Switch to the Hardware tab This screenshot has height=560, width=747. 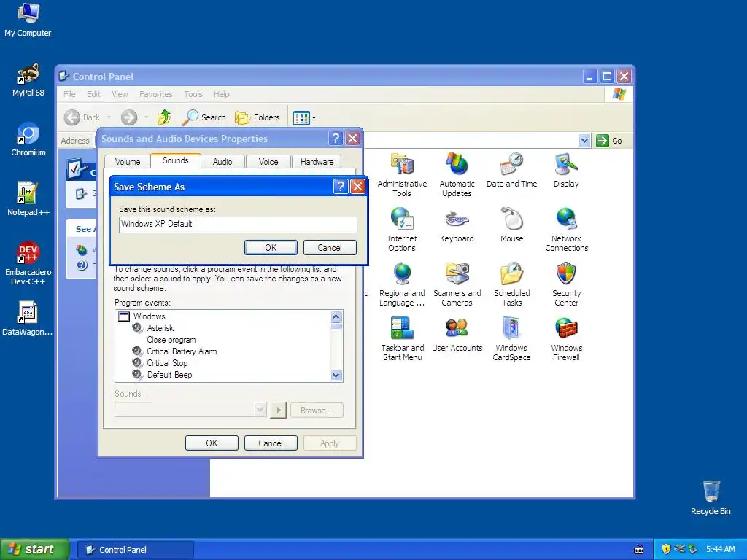(x=317, y=161)
